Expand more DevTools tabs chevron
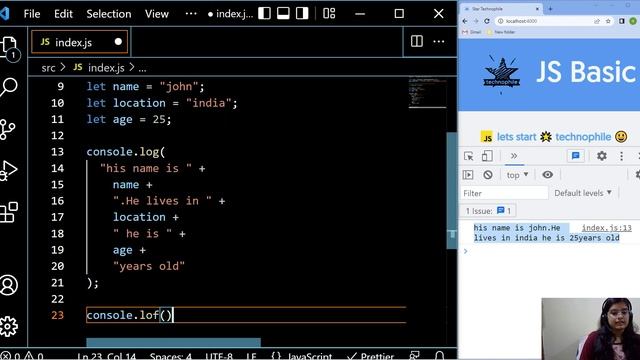The height and width of the screenshot is (360, 640). (514, 156)
